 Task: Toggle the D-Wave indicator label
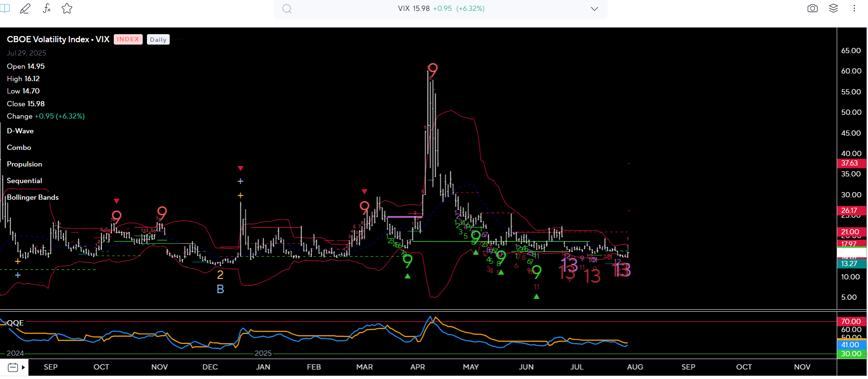20,131
